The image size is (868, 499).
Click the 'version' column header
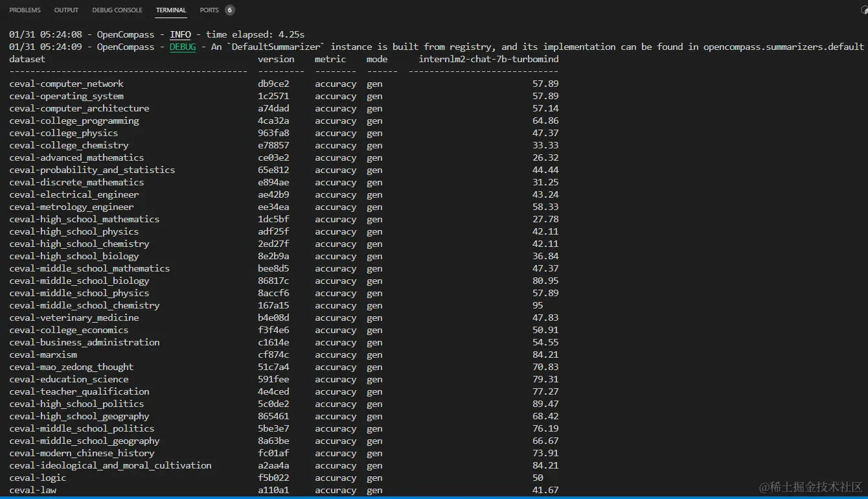276,59
